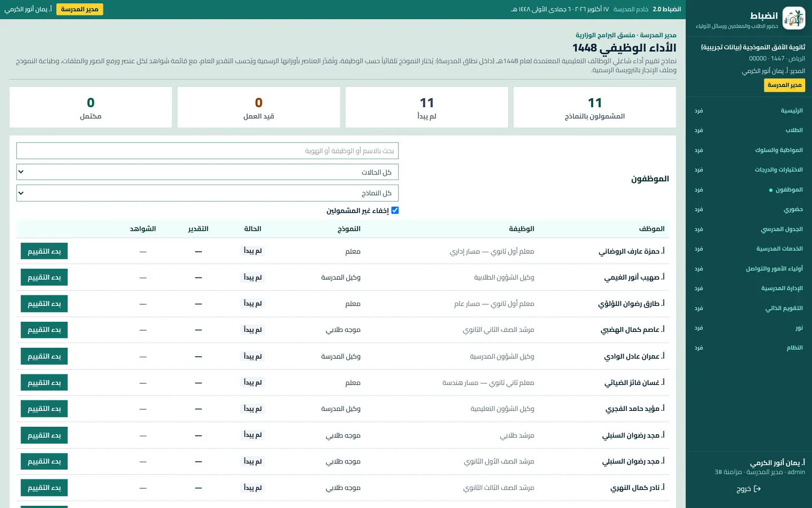Screen dimensions: 812x508
Task: Click the الوظيفة column header
Action: click(522, 229)
